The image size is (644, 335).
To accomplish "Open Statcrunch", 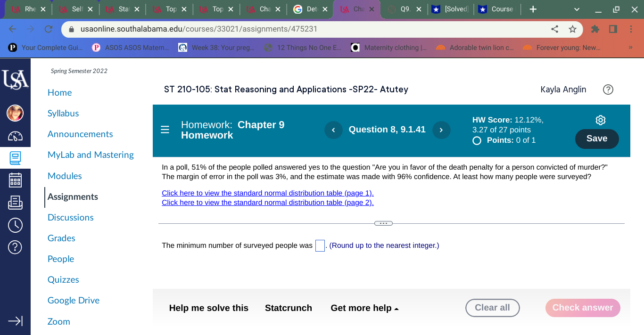I will click(289, 308).
